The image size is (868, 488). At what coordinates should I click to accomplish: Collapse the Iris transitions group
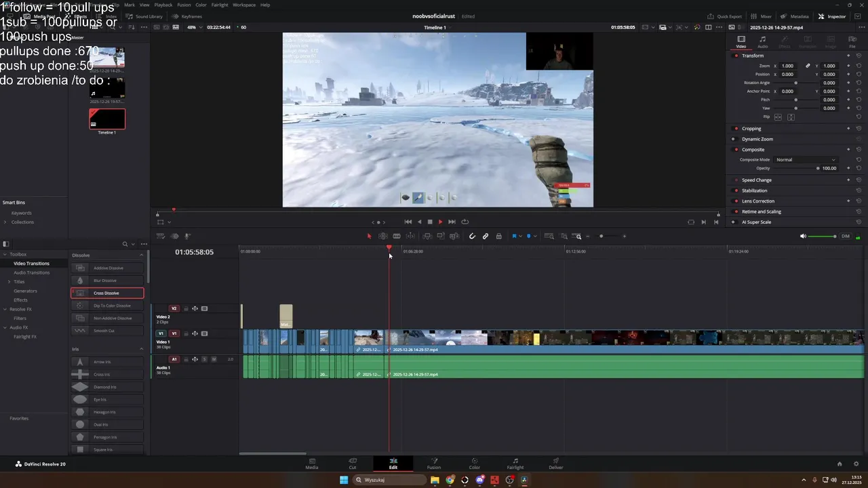click(x=142, y=349)
